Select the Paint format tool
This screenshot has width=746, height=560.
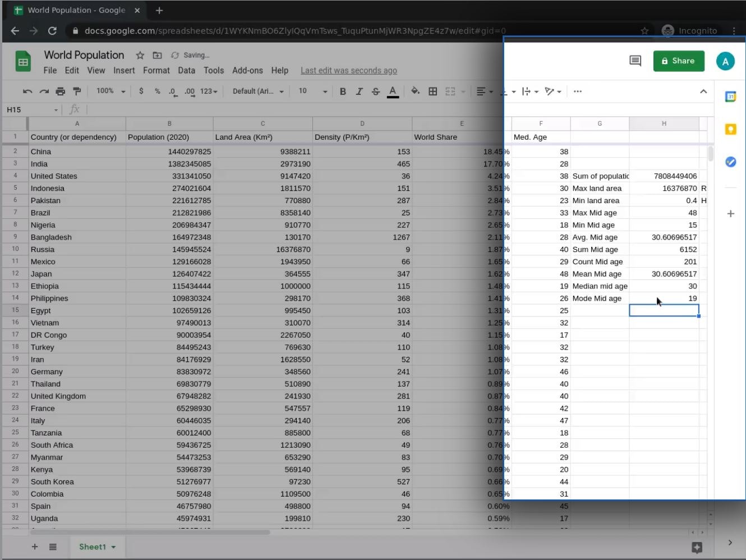pos(77,91)
